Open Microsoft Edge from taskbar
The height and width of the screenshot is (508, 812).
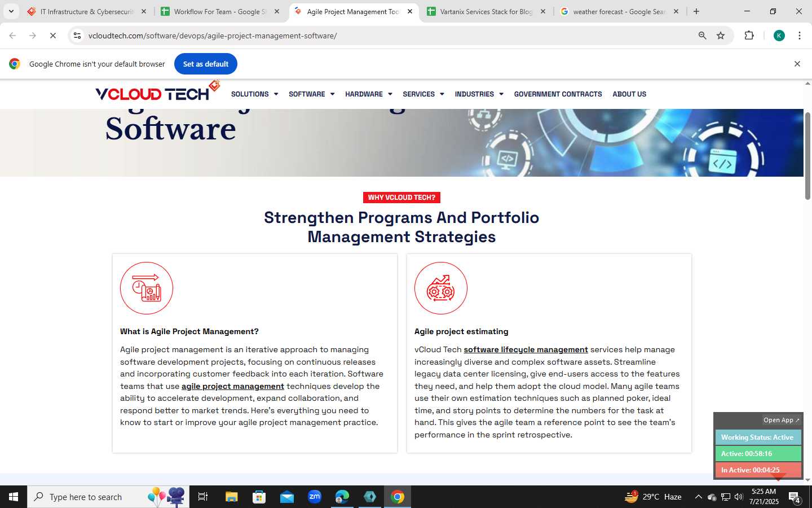342,497
